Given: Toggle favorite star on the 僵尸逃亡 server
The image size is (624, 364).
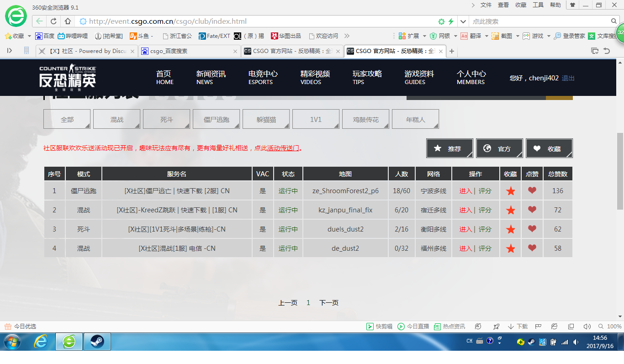Looking at the screenshot, I should [510, 191].
